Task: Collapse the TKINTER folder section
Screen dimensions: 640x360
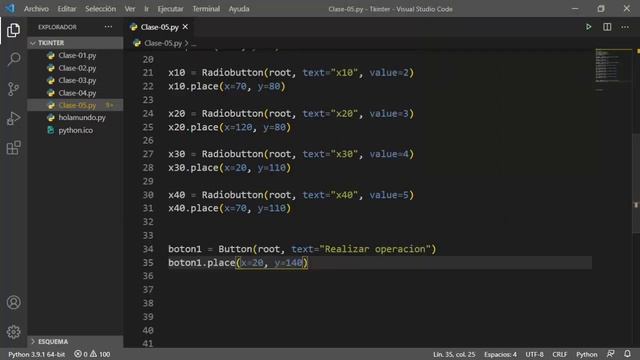Action: (76, 43)
